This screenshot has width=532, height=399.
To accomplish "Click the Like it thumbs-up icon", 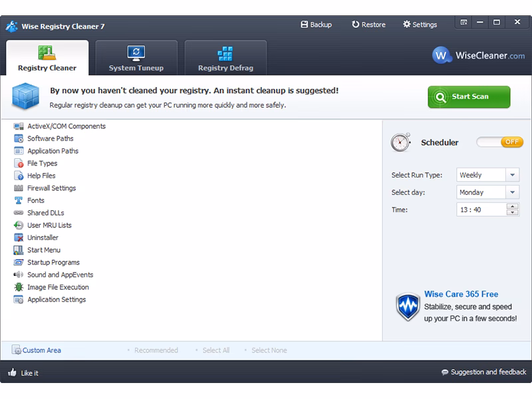I will click(12, 372).
